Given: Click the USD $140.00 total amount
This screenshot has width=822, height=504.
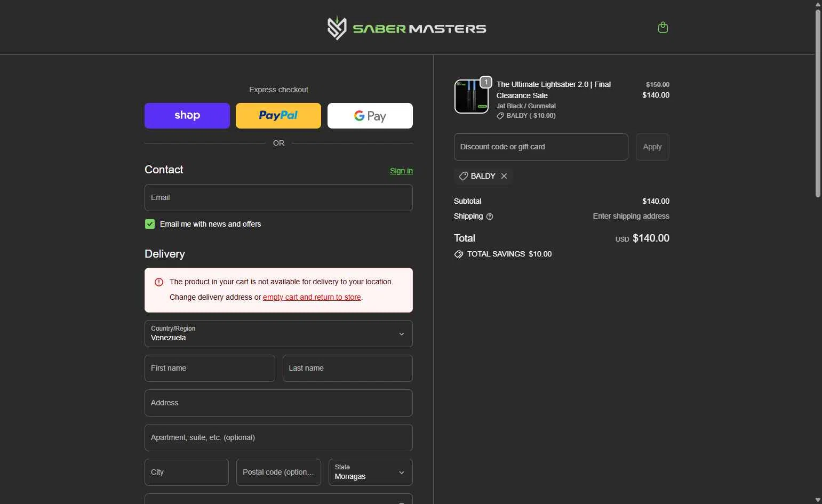Looking at the screenshot, I should click(642, 238).
